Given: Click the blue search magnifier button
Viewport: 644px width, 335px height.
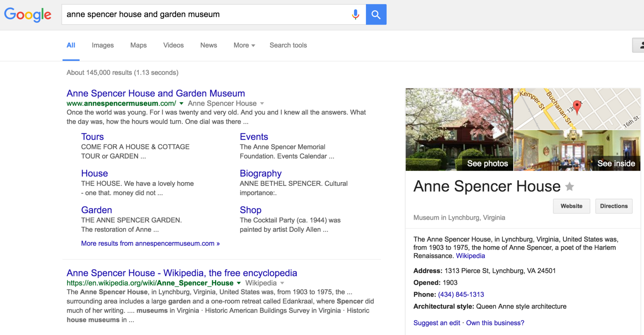Looking at the screenshot, I should click(x=376, y=14).
